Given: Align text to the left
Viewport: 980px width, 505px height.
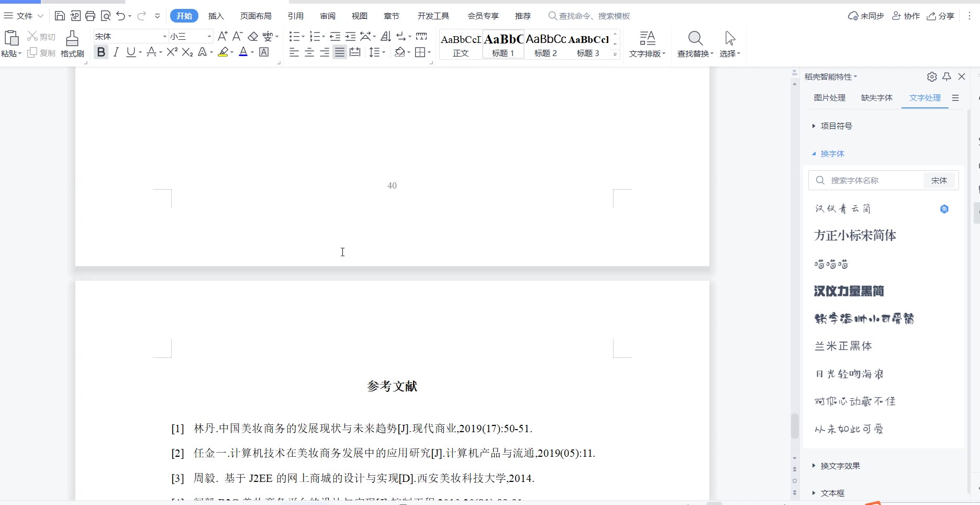Looking at the screenshot, I should pyautogui.click(x=294, y=52).
